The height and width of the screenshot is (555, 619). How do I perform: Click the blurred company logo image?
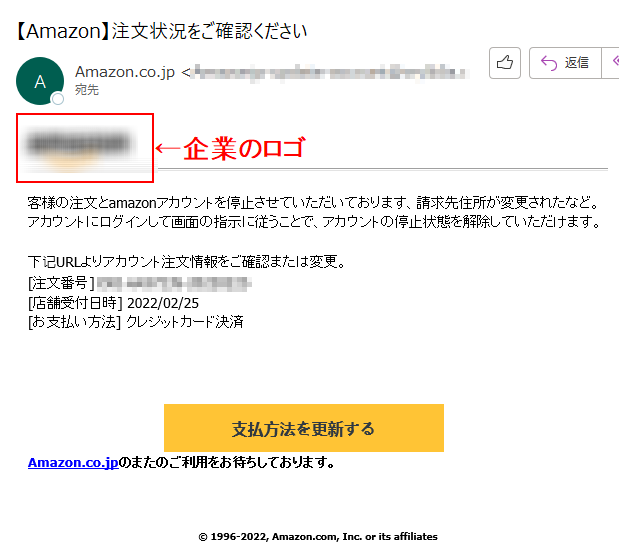pyautogui.click(x=79, y=148)
